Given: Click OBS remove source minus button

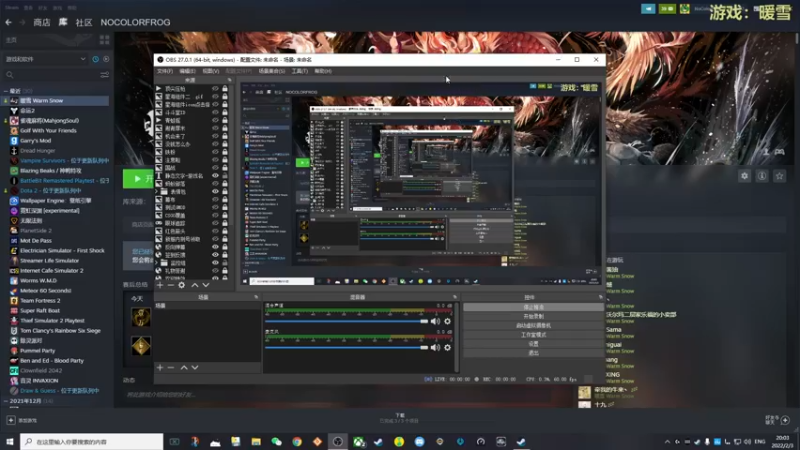Looking at the screenshot, I should (170, 285).
